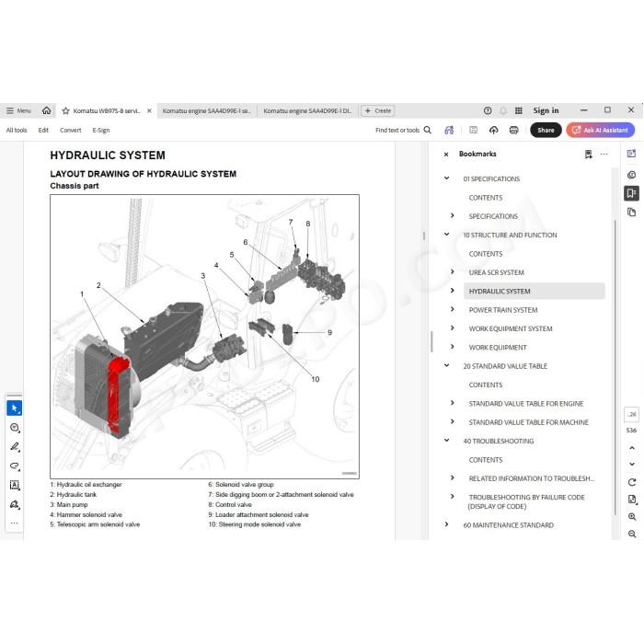Click the Share button
644x644 pixels.
click(x=546, y=130)
